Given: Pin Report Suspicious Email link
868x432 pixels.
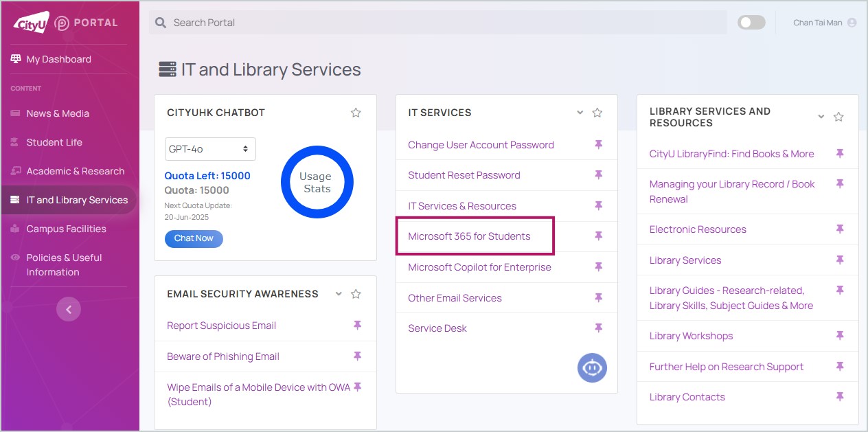Looking at the screenshot, I should [357, 326].
